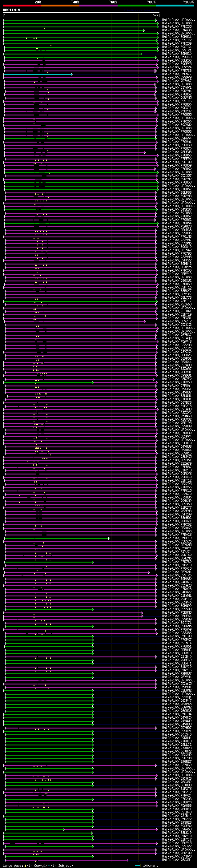197x868 pixels.
Task: Open hit UniRef100_B9STK4
Action: (x=177, y=47)
